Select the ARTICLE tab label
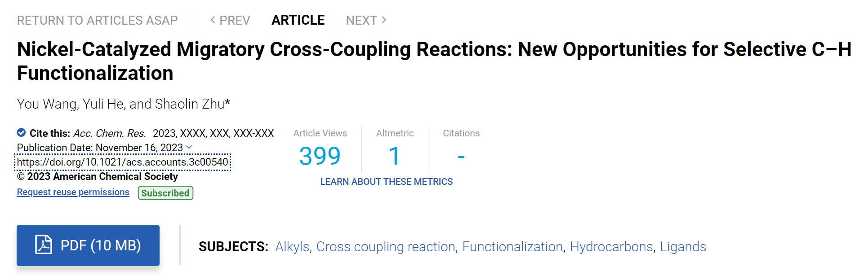Image resolution: width=868 pixels, height=280 pixels. point(298,20)
